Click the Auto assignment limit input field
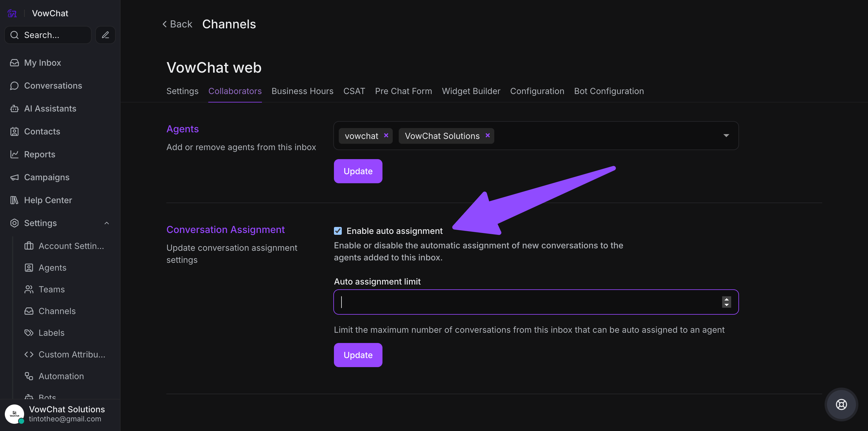 [x=526, y=302]
